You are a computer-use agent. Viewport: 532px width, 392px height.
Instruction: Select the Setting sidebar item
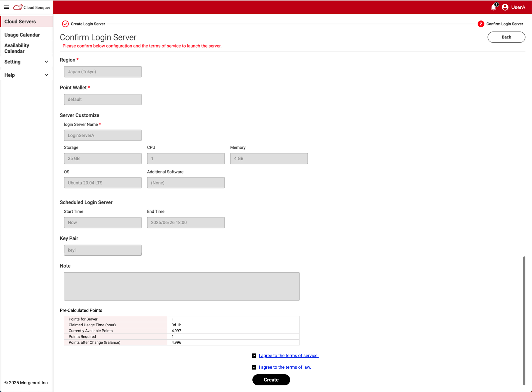(12, 62)
